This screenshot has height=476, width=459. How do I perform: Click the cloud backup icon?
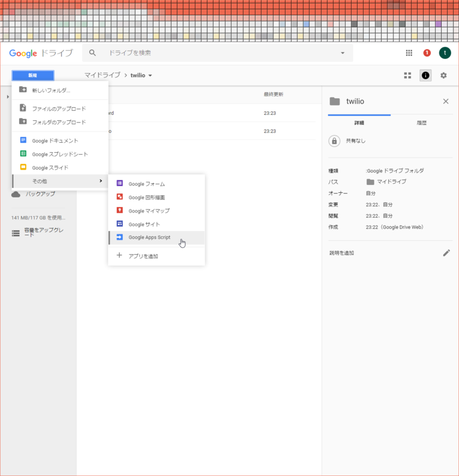16,195
